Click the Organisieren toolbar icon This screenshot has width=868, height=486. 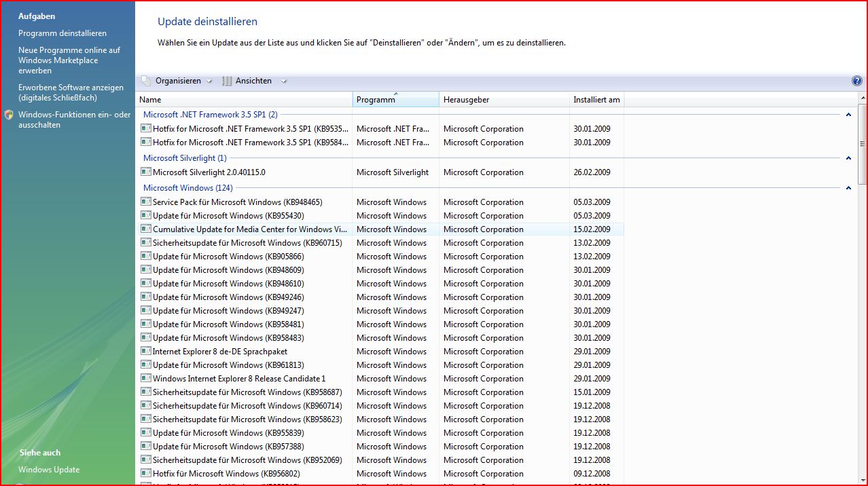tap(146, 81)
